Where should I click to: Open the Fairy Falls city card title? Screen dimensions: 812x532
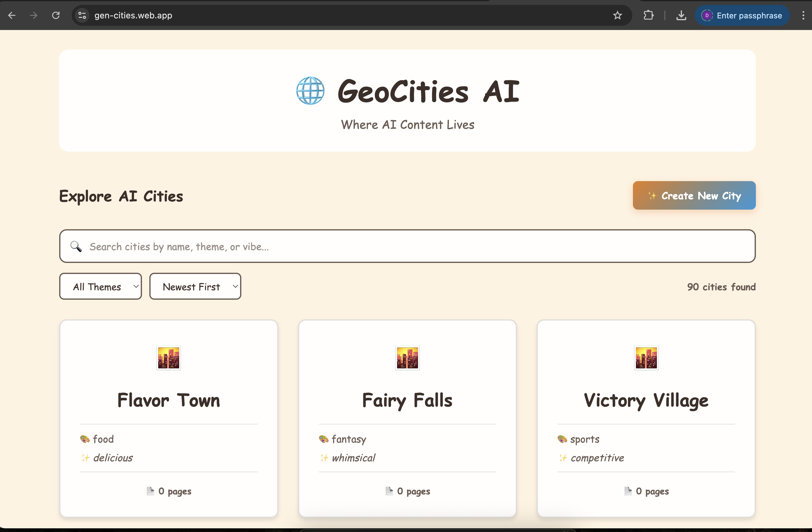407,400
